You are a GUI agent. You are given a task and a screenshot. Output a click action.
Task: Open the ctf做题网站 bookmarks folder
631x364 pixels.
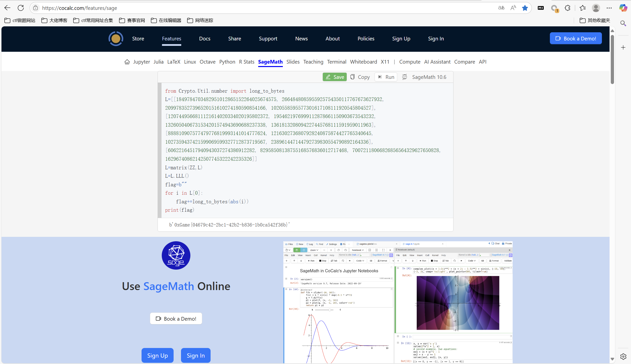click(x=20, y=20)
